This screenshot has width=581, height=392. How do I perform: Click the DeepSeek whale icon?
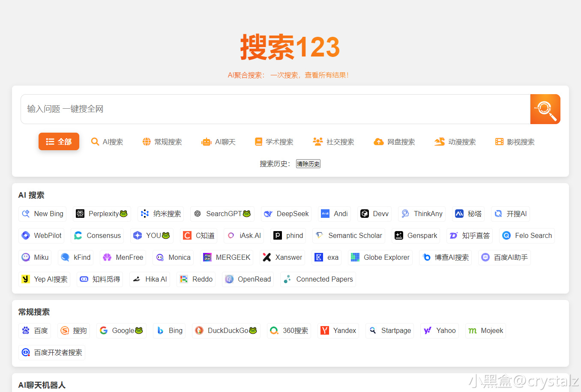(268, 214)
